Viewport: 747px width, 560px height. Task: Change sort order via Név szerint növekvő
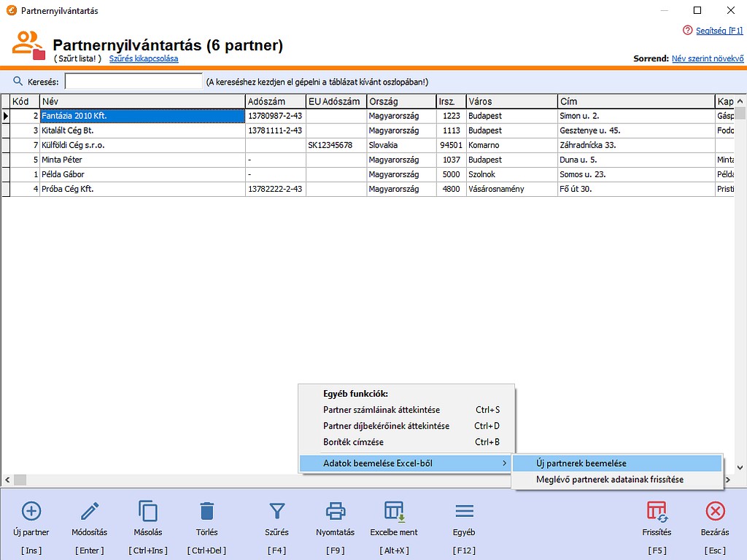click(707, 58)
